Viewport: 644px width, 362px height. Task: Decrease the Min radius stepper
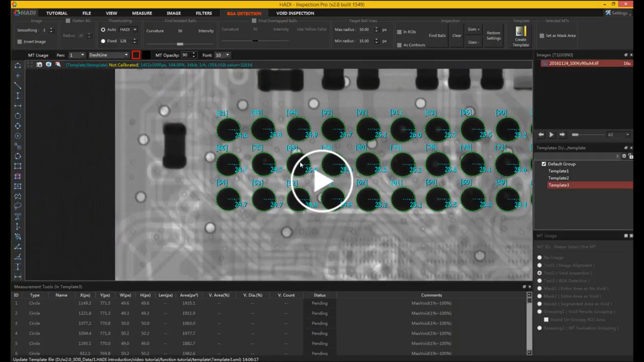[x=377, y=43]
